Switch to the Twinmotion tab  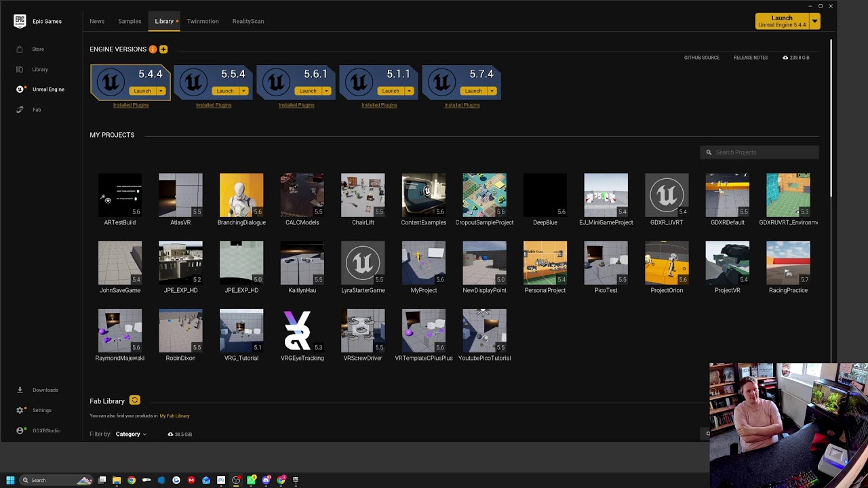203,21
